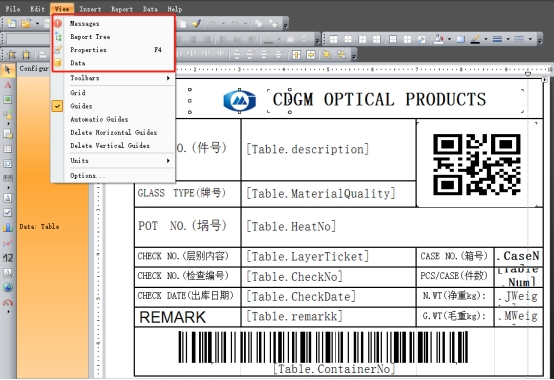Pick the CheckBox object tool
Viewport: 554px width, 380px height.
(x=8, y=212)
